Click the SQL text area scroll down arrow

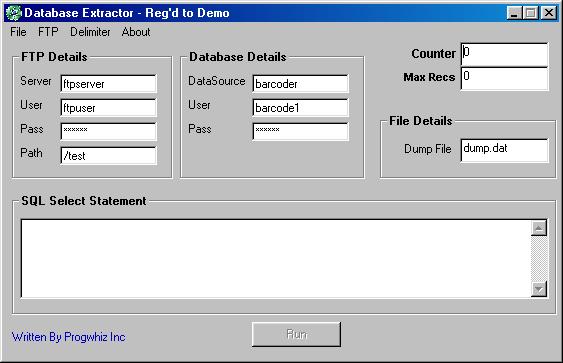[x=539, y=289]
